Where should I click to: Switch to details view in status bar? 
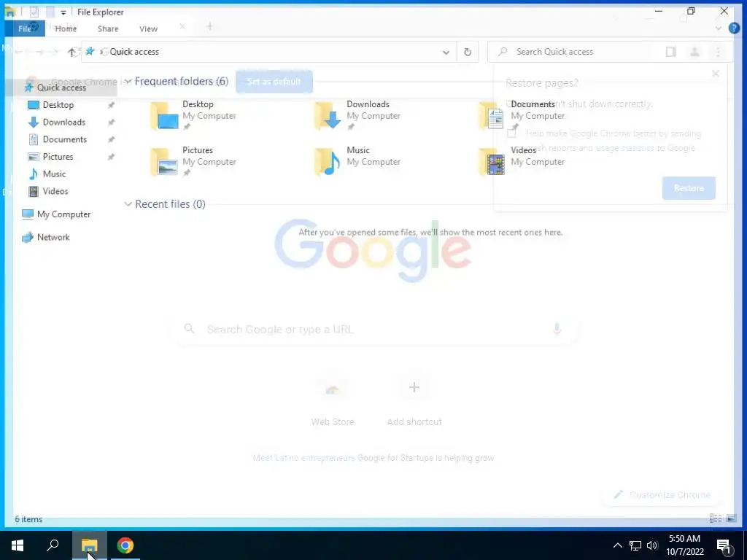pos(716,518)
